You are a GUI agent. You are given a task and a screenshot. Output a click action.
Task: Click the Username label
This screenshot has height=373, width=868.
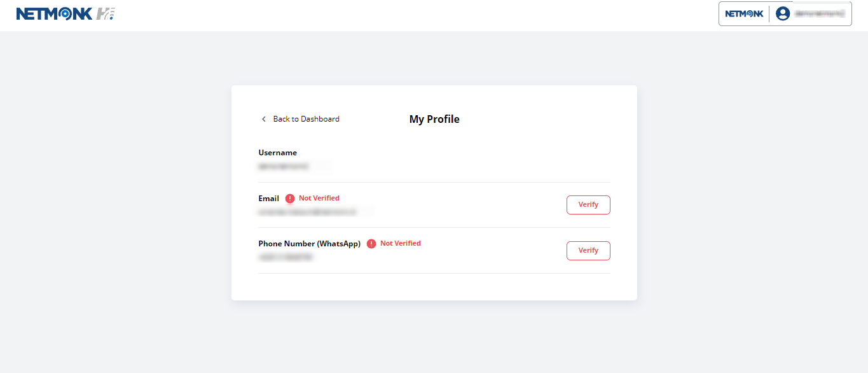[278, 153]
